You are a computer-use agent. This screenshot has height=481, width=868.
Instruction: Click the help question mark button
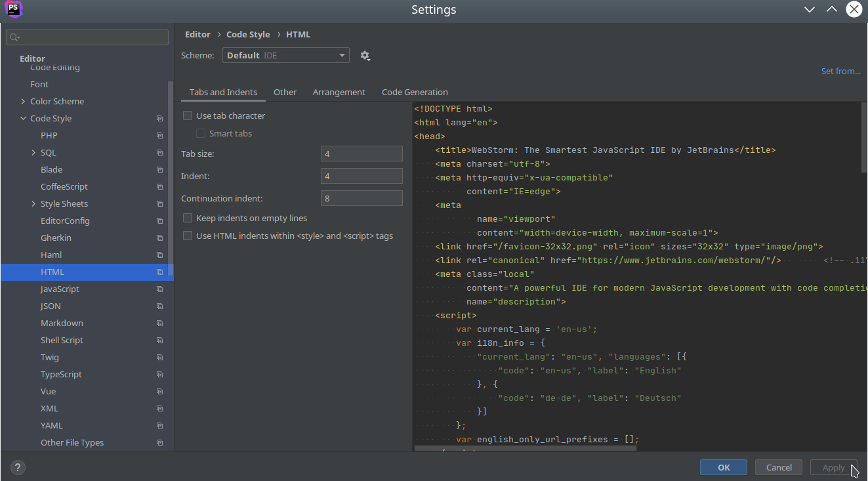coord(18,468)
